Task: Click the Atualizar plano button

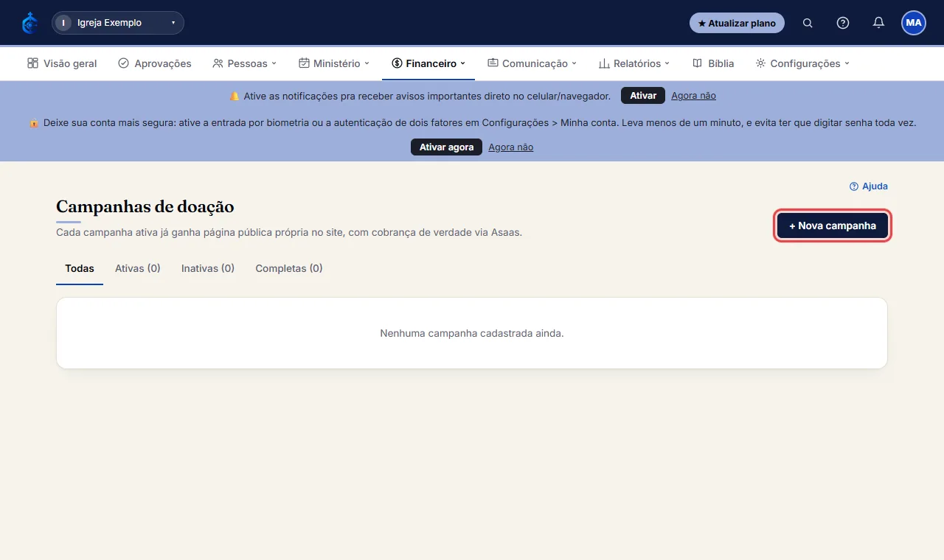Action: pos(737,23)
